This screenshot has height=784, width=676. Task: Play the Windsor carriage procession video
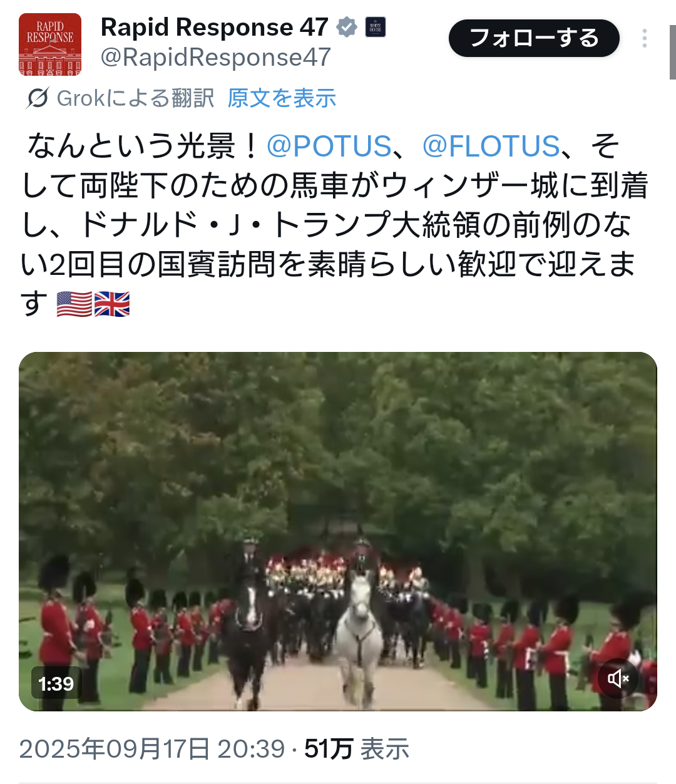pyautogui.click(x=338, y=531)
